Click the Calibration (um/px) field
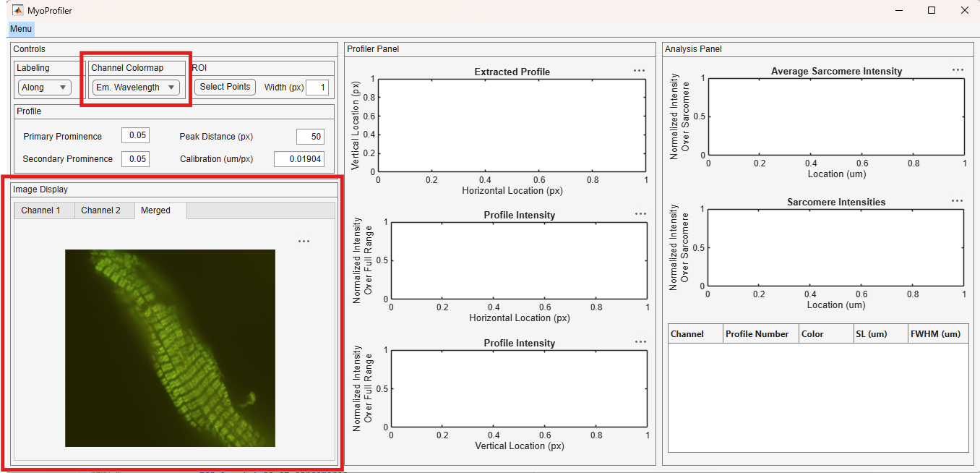Image resolution: width=980 pixels, height=473 pixels. click(299, 159)
